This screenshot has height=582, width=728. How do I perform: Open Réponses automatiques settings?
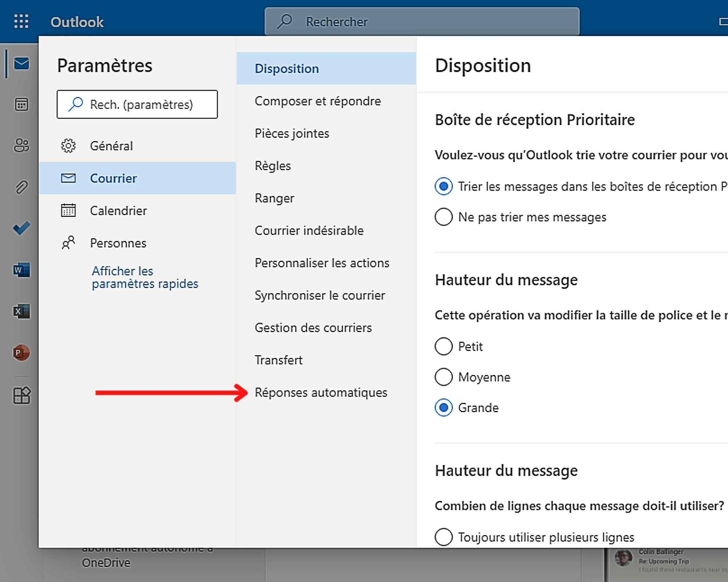coord(326,392)
